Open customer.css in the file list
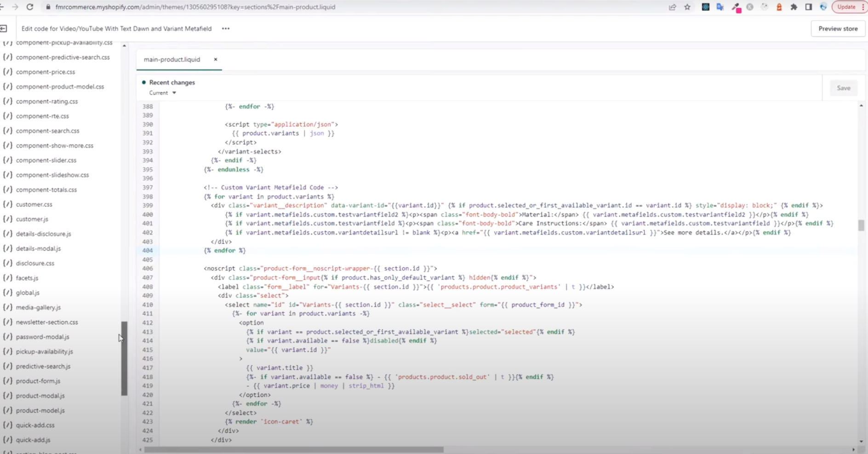 tap(34, 204)
